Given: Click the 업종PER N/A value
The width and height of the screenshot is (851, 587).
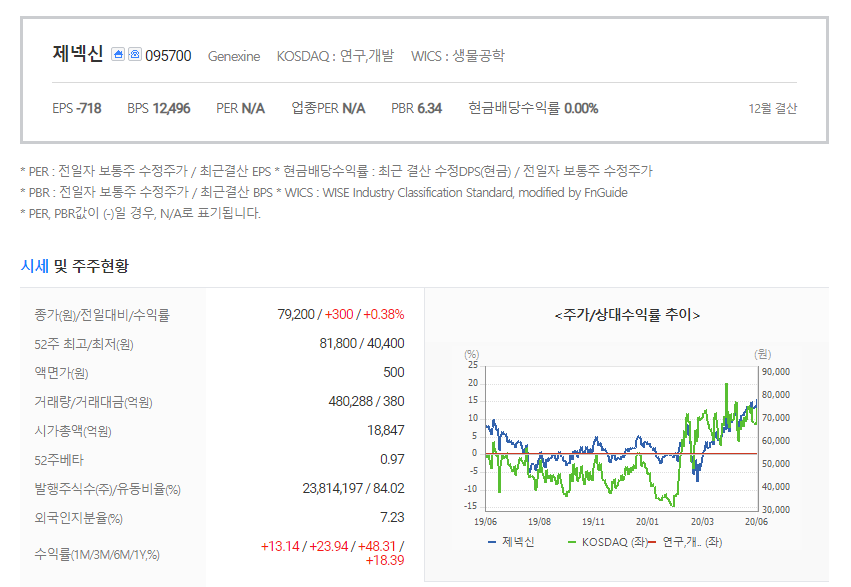Looking at the screenshot, I should tap(328, 109).
